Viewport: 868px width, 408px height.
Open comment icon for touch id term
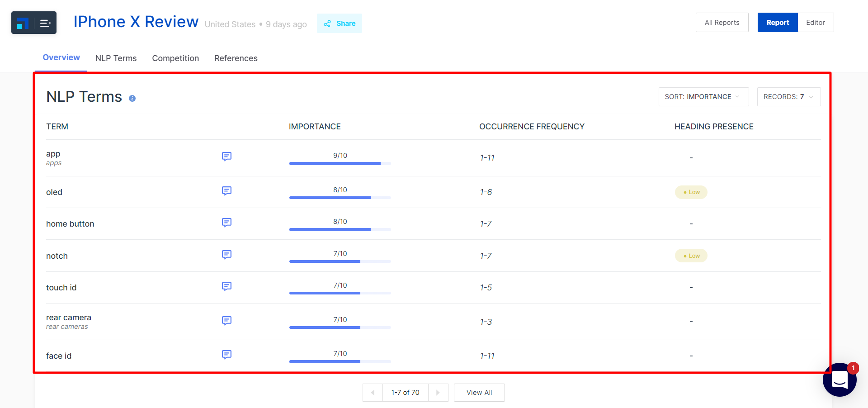tap(226, 286)
